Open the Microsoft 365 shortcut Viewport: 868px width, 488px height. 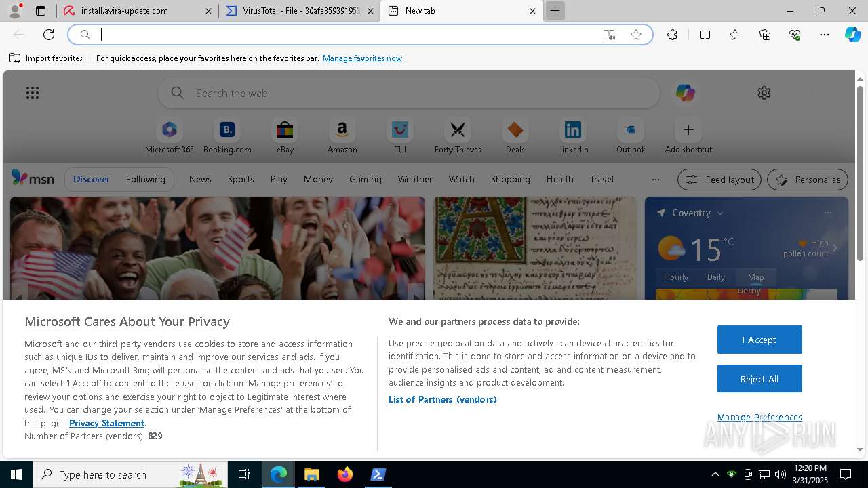170,136
